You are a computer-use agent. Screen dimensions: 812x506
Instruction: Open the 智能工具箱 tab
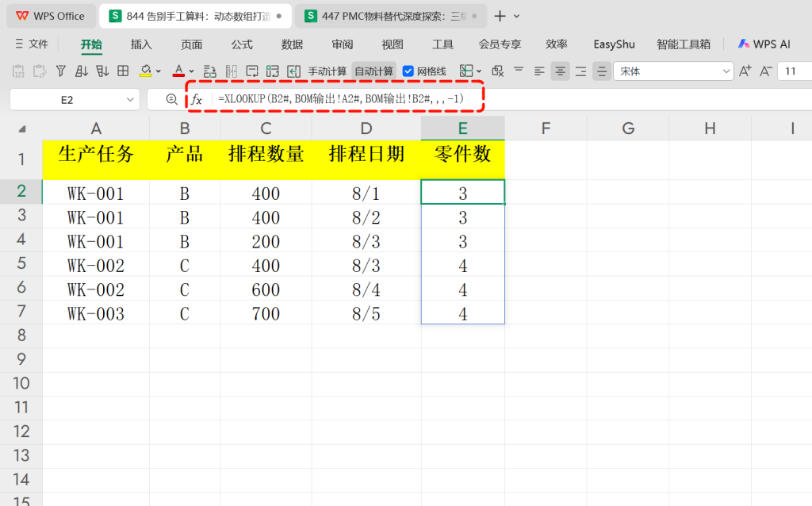click(x=684, y=44)
